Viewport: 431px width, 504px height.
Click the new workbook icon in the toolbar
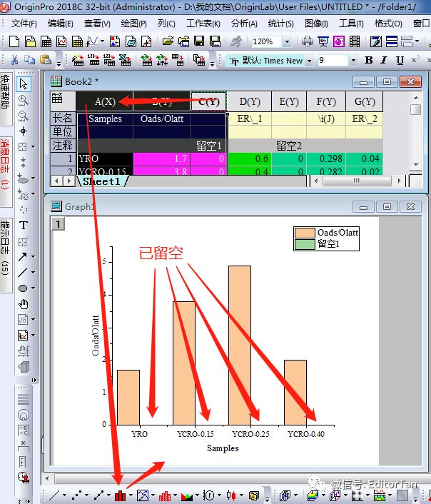46,41
